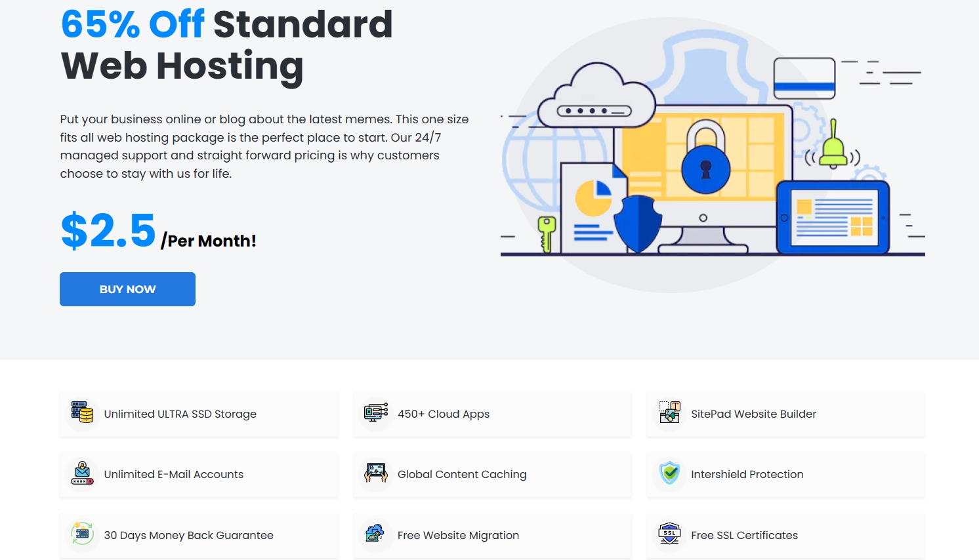Click the $2.5 price text
The image size is (979, 560).
pyautogui.click(x=108, y=231)
